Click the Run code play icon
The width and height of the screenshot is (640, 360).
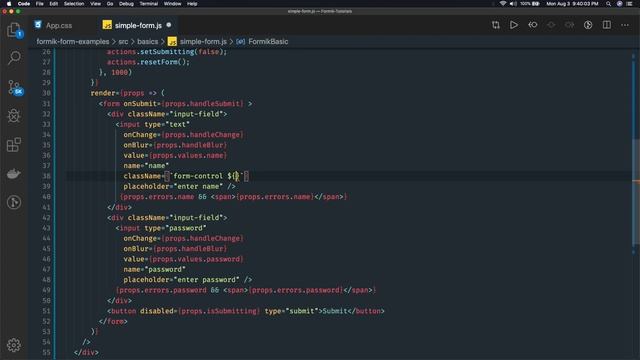click(x=514, y=25)
